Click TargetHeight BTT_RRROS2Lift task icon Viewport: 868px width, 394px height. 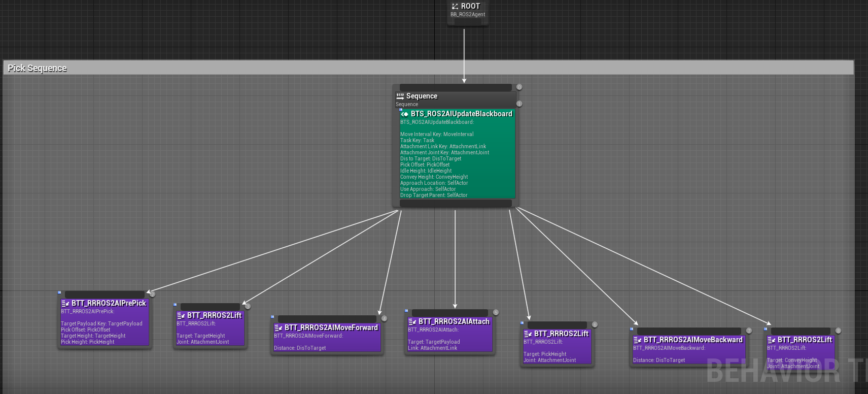[x=181, y=315]
